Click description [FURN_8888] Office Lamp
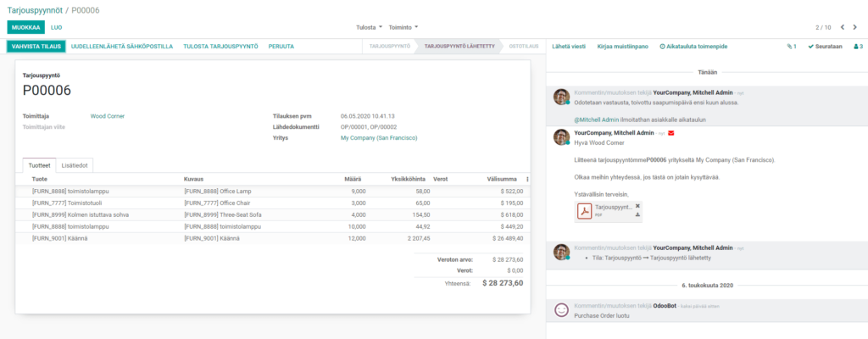 click(218, 191)
